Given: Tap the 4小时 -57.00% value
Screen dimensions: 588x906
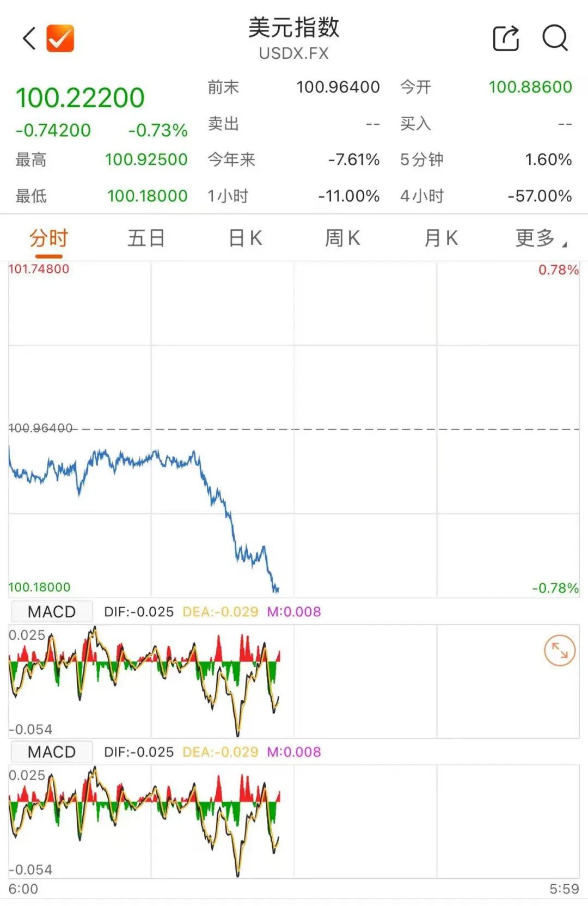Looking at the screenshot, I should tap(540, 196).
